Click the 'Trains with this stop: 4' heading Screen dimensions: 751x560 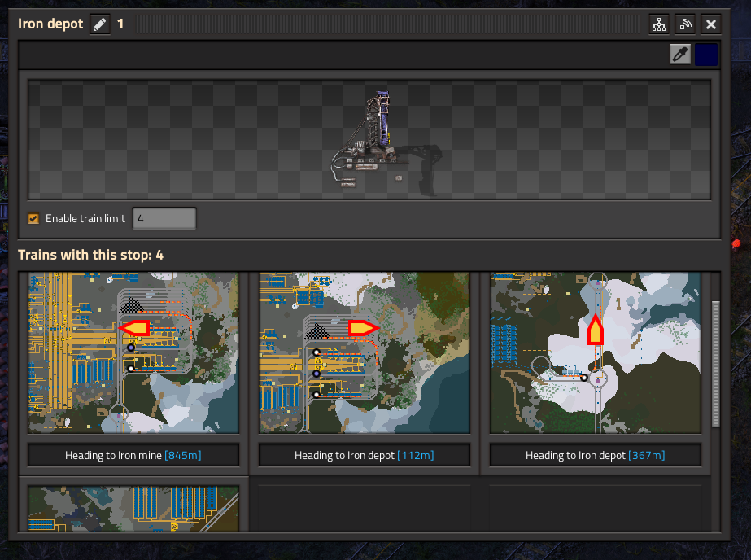pyautogui.click(x=90, y=255)
